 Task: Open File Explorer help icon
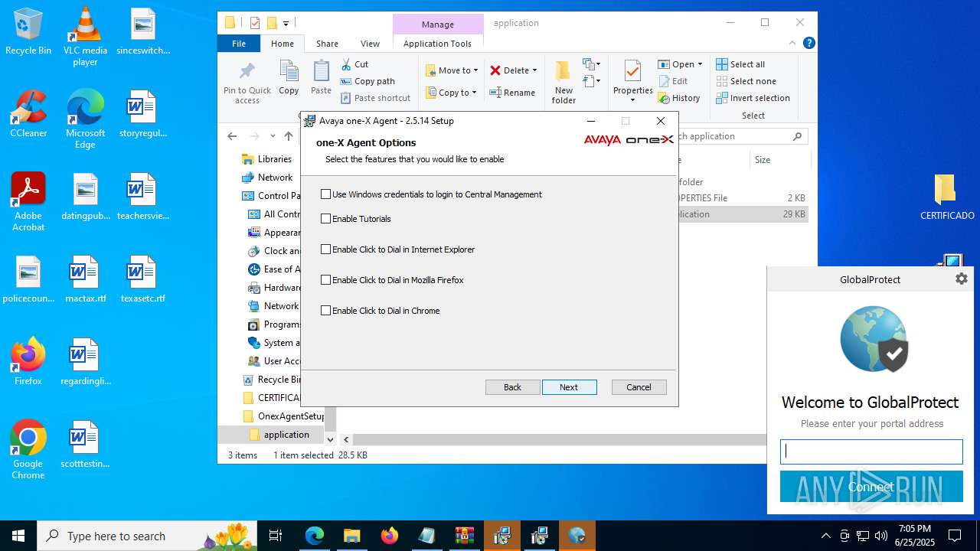[x=808, y=44]
